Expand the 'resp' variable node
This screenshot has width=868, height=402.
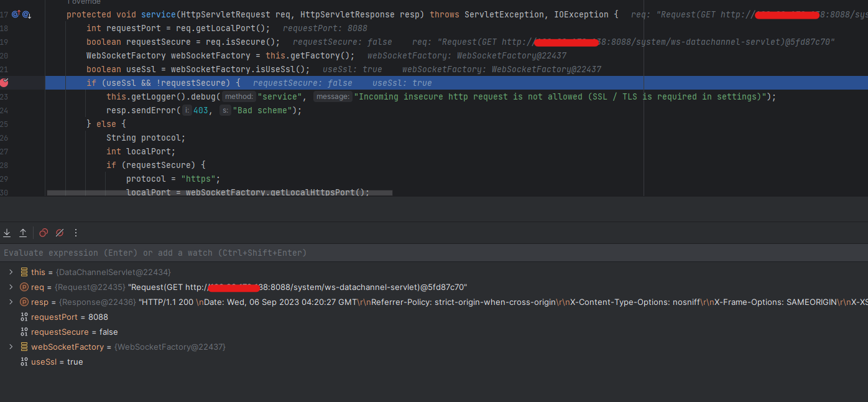tap(11, 302)
